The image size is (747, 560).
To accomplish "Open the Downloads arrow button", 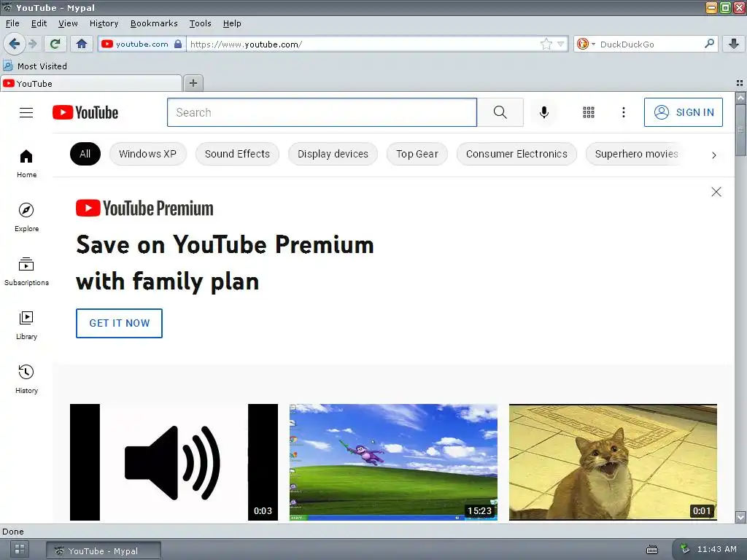I will (x=734, y=44).
